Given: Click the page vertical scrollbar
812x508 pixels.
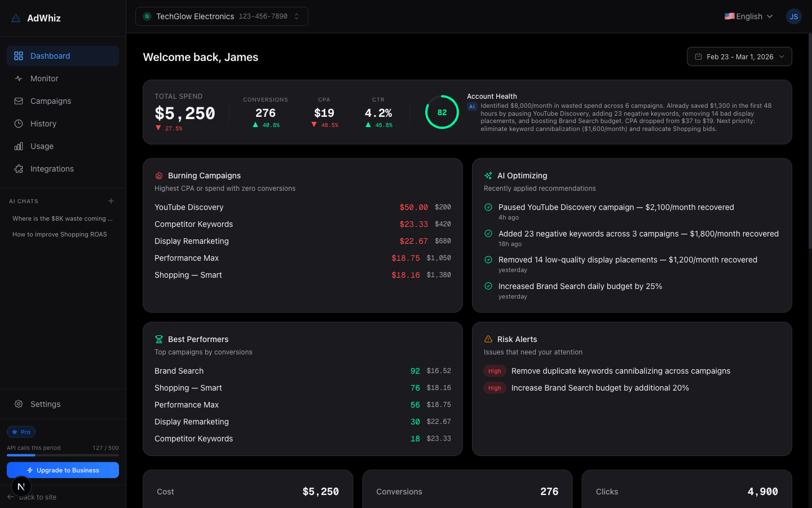Looking at the screenshot, I should [810, 141].
